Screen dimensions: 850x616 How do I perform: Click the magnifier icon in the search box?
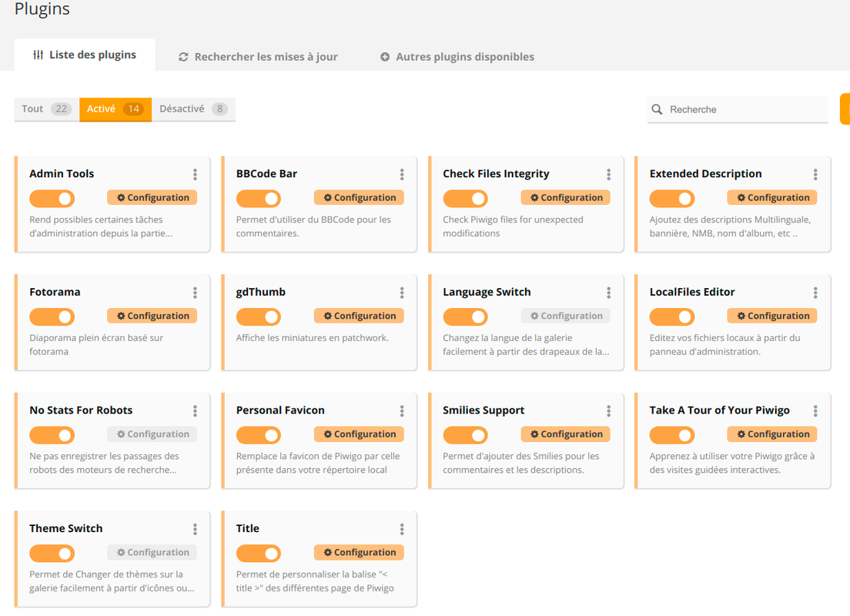tap(657, 109)
